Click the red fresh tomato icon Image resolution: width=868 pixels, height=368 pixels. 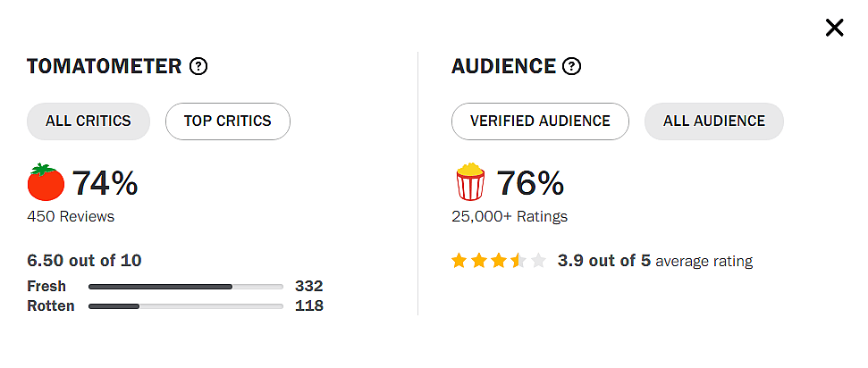[x=46, y=183]
